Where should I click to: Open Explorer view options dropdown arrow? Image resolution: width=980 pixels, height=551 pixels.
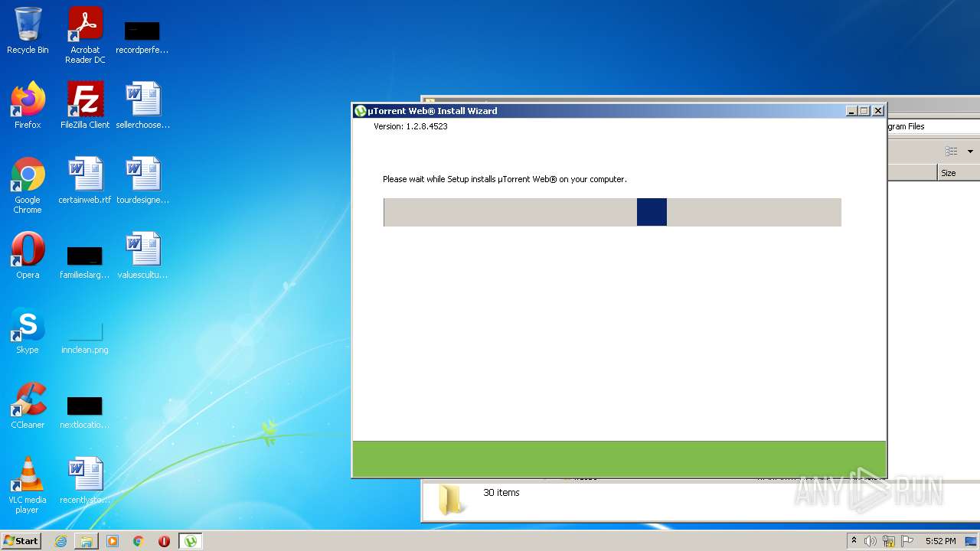click(x=970, y=152)
